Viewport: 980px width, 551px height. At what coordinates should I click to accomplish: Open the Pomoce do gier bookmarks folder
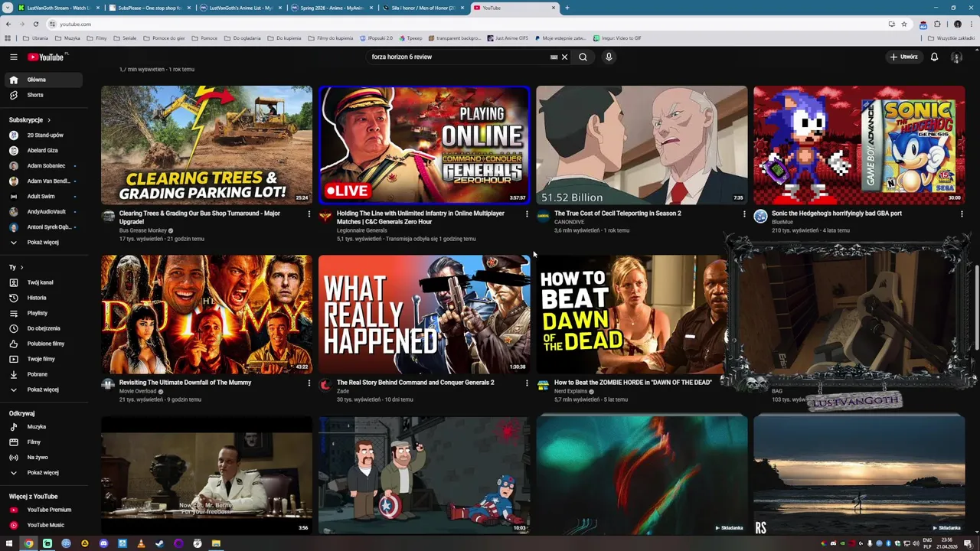coord(165,38)
